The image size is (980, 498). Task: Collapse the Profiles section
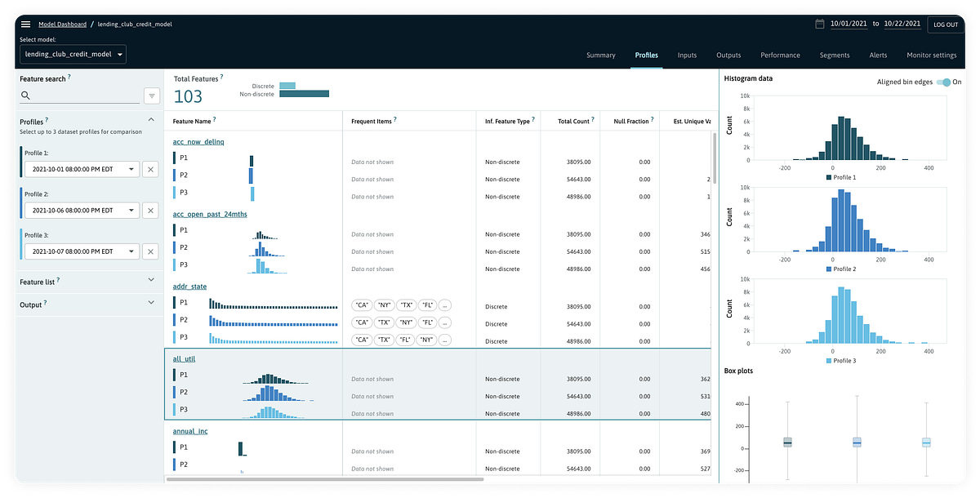point(151,118)
